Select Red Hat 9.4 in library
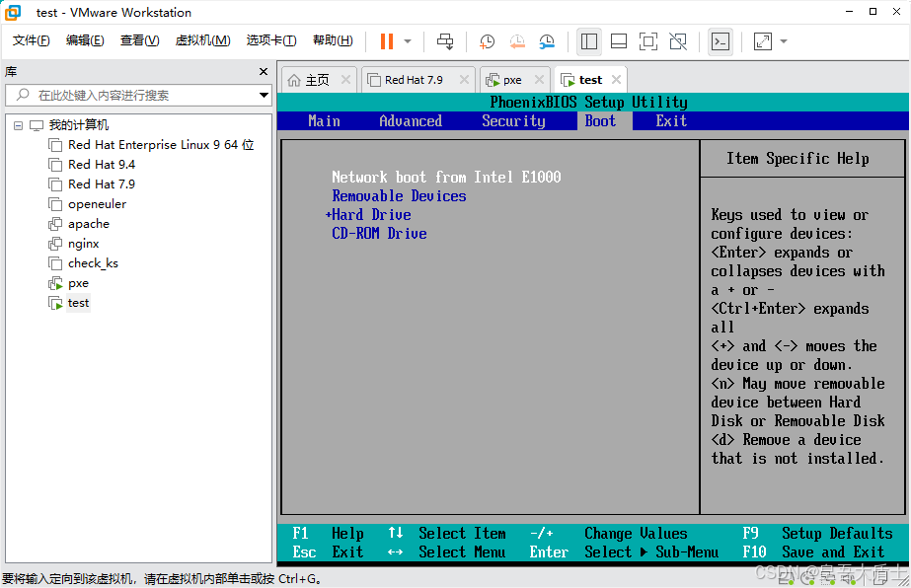This screenshot has height=588, width=911. coord(102,165)
